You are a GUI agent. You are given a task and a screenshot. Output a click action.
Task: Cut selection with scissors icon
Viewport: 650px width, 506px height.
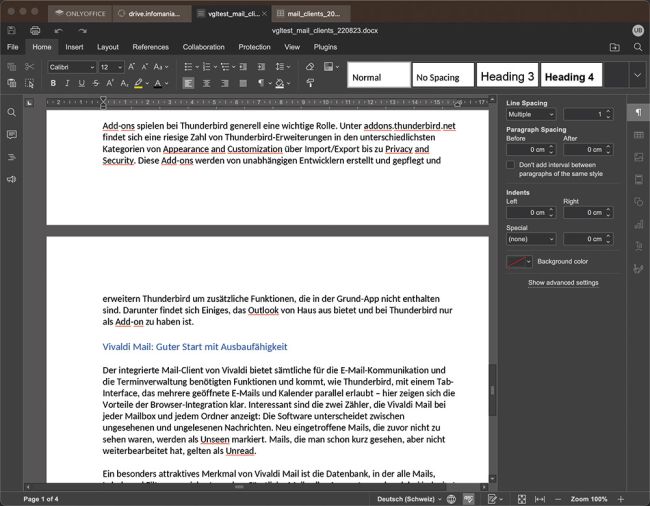point(29,67)
